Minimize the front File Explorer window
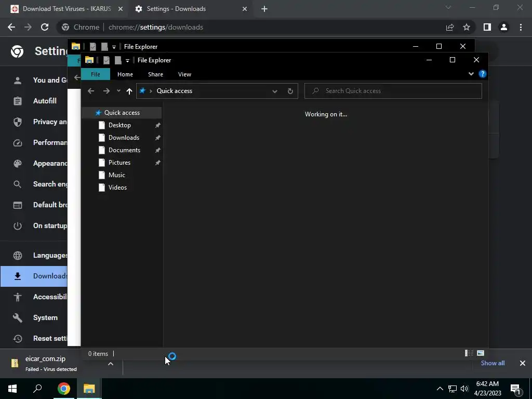This screenshot has height=399, width=532. [429, 60]
